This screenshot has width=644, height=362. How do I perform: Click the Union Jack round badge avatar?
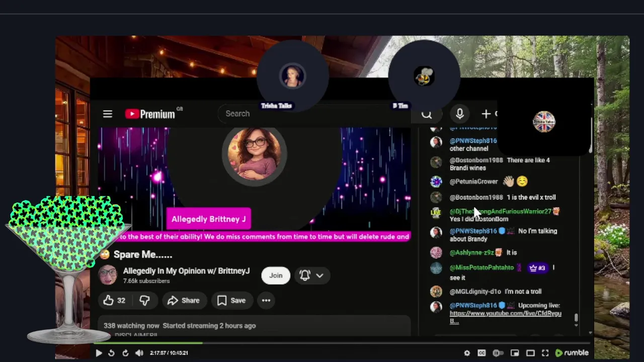click(x=544, y=121)
